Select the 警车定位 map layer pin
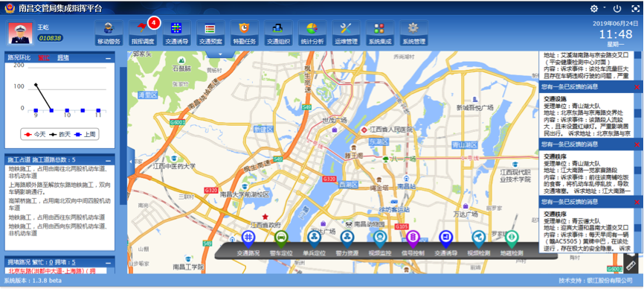 tap(281, 244)
